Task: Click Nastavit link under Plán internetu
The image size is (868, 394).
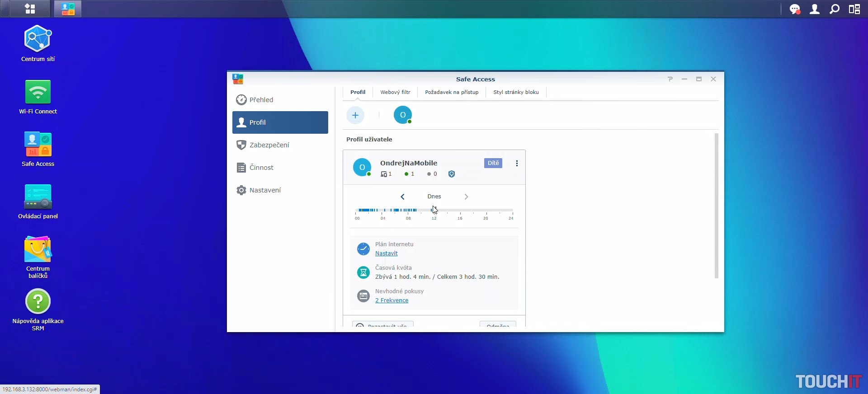Action: pyautogui.click(x=386, y=253)
